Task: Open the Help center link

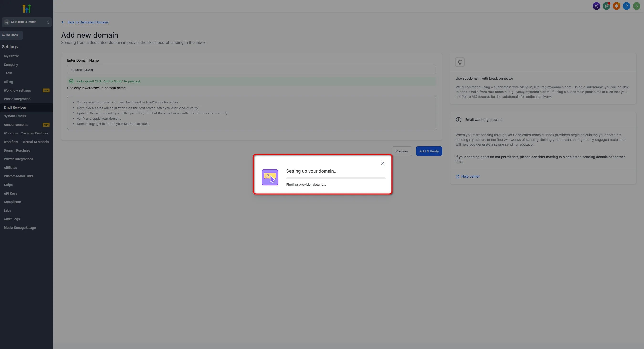Action: [x=468, y=176]
